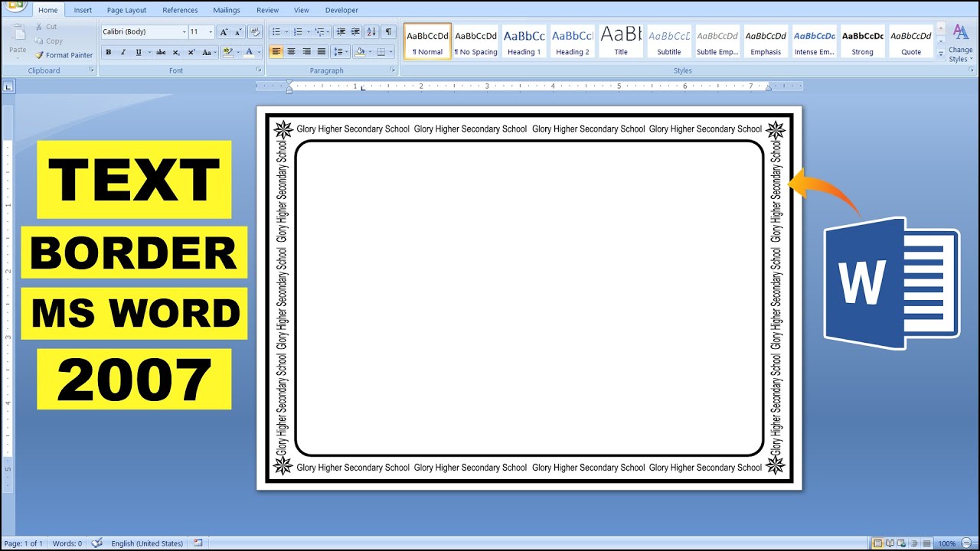This screenshot has height=551, width=980.
Task: Apply the Intense Emphasis style
Action: (x=814, y=41)
